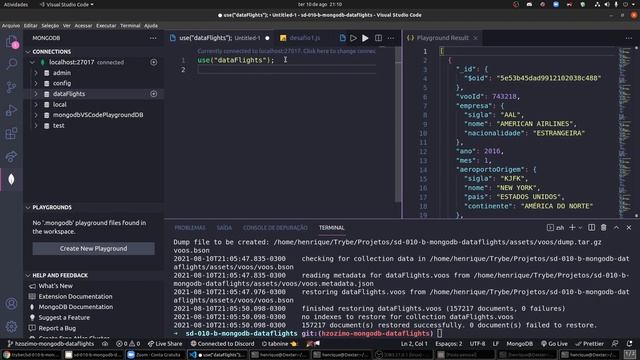Screen dimensions: 640x360
Task: Click Go Live in status bar
Action: 554,344
